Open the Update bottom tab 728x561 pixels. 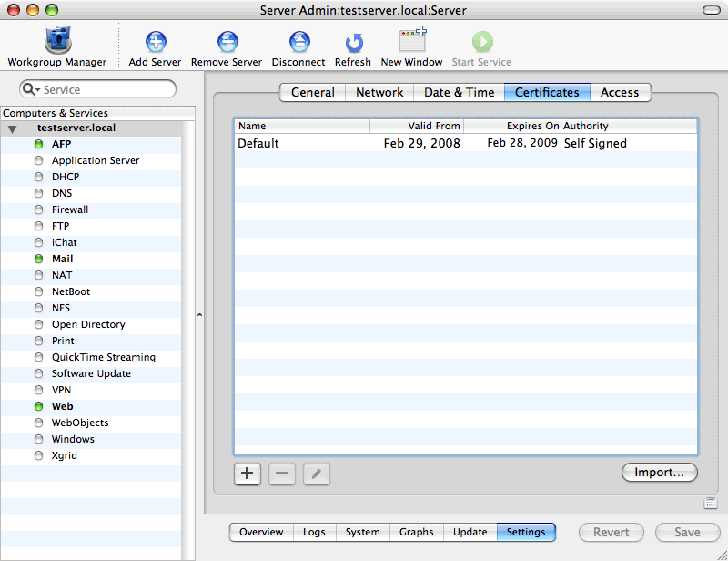coord(470,532)
